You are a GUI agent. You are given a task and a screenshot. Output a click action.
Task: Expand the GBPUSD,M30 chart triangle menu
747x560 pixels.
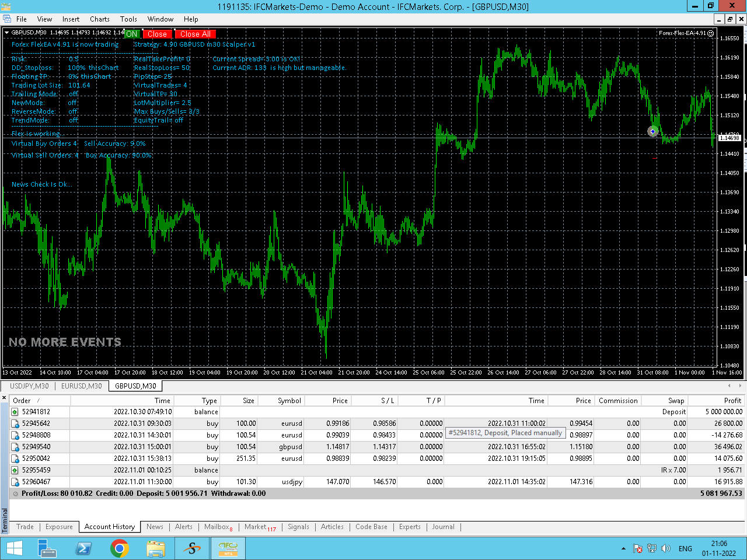click(6, 33)
